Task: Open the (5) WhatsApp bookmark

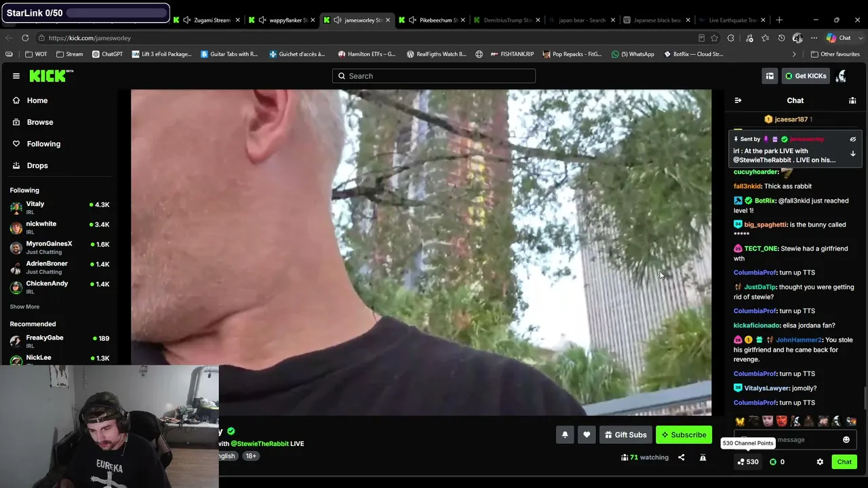Action: (633, 54)
